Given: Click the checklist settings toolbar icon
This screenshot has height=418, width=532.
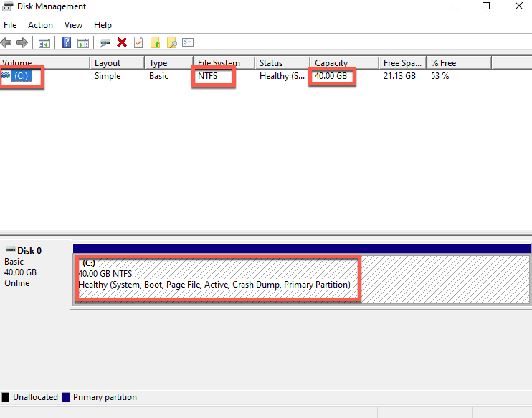Looking at the screenshot, I should 188,42.
